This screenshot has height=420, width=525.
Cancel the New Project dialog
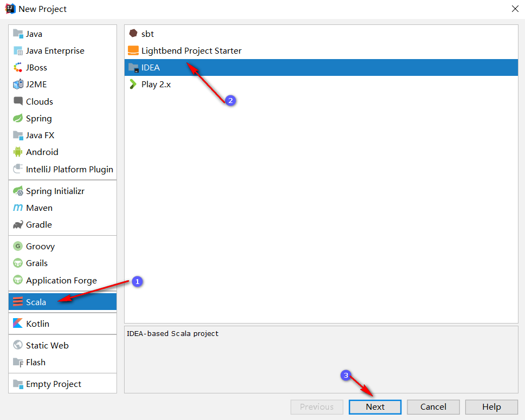tap(433, 406)
